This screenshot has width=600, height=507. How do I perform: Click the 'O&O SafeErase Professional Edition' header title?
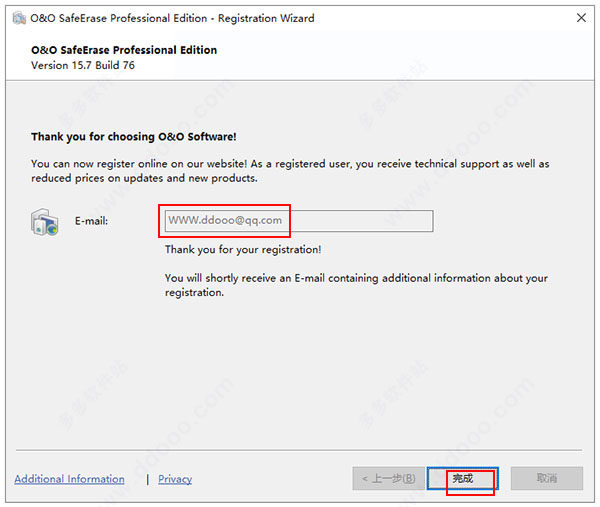[124, 50]
